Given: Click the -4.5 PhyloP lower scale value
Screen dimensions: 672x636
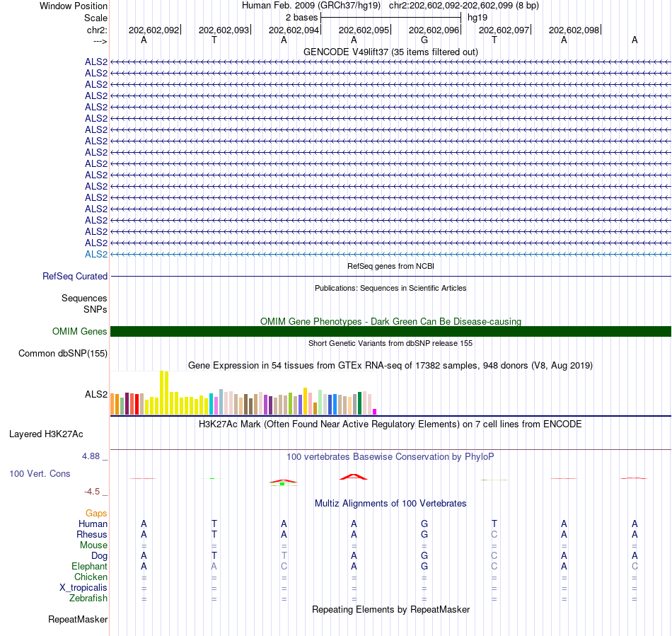Looking at the screenshot, I should (92, 491).
